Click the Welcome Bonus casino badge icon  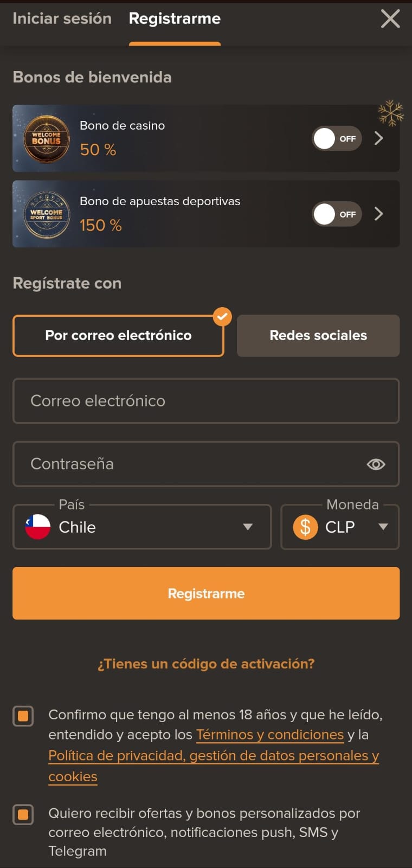(46, 139)
